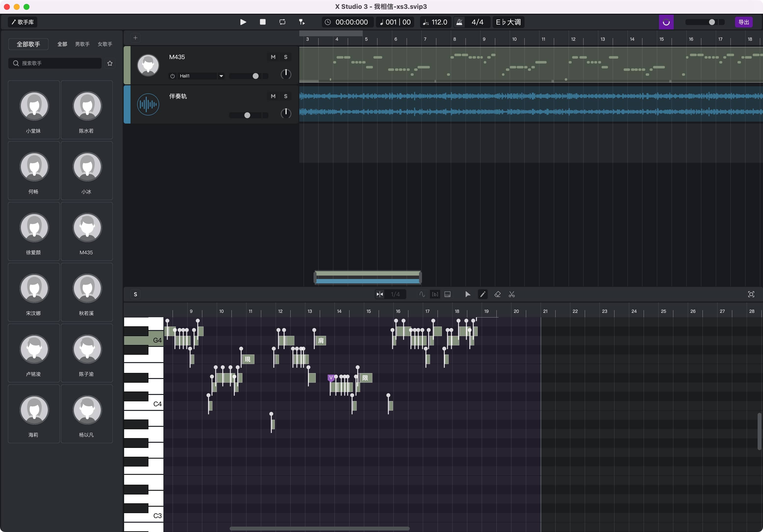Click the 伴奏轨 waveform track icon

[x=148, y=104]
